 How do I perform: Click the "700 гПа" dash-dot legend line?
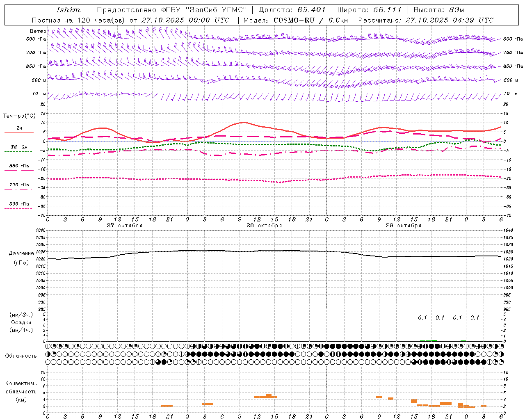pyautogui.click(x=18, y=189)
